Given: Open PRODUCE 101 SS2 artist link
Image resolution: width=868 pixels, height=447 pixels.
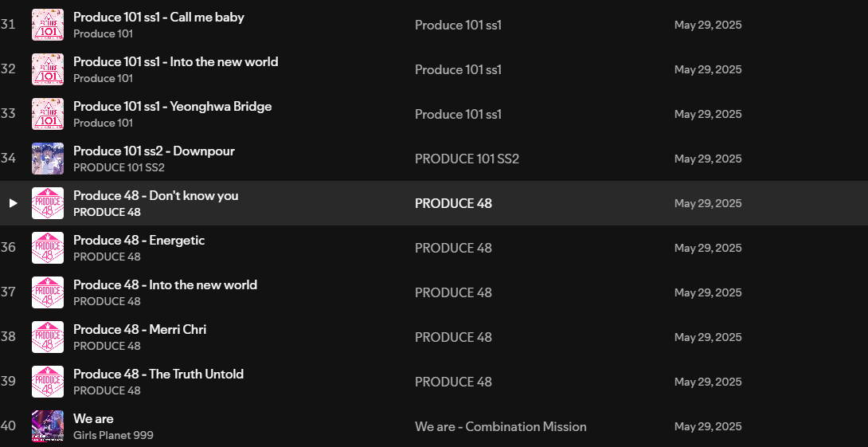Looking at the screenshot, I should (119, 167).
